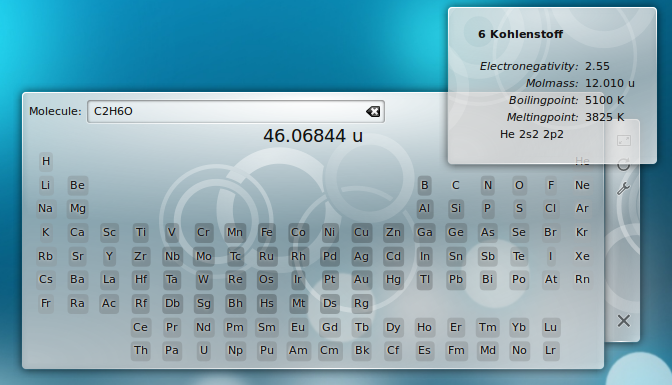Image resolution: width=672 pixels, height=385 pixels.
Task: Click the C (Carbon) element
Action: coord(456,185)
